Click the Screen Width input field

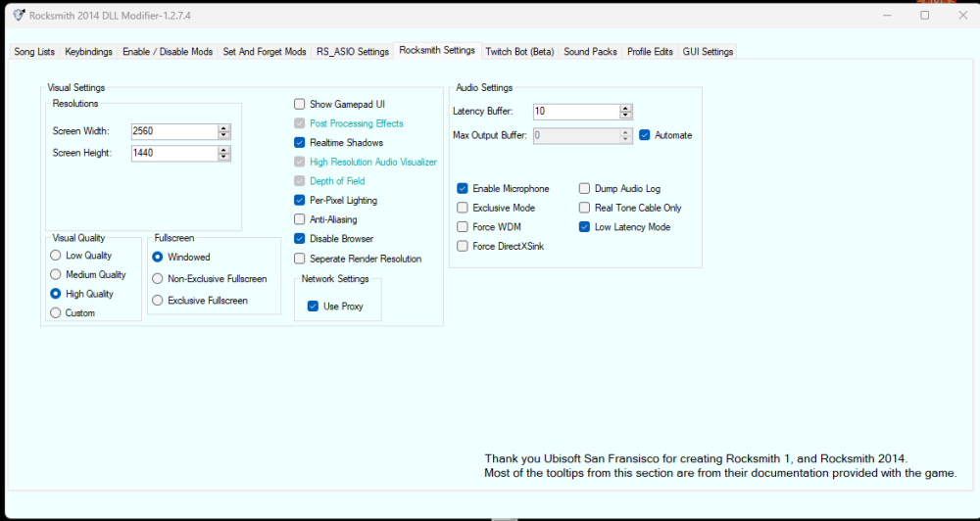174,131
